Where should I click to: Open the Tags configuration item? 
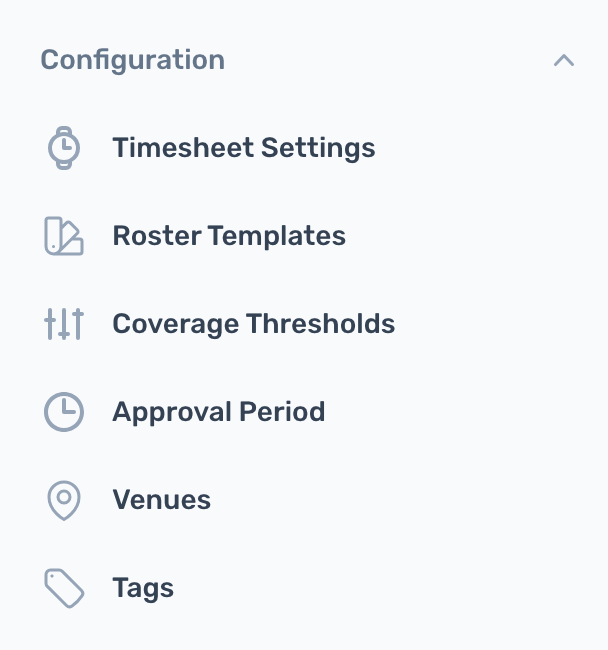304,588
